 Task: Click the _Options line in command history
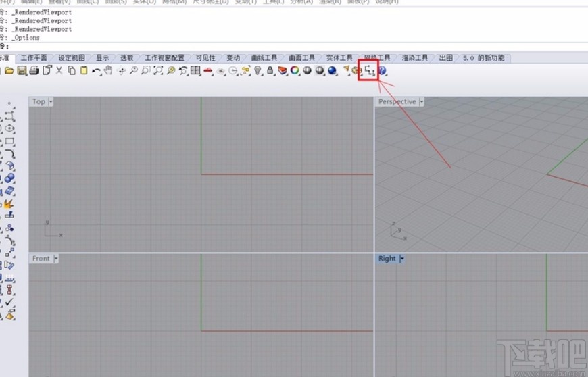(x=25, y=37)
